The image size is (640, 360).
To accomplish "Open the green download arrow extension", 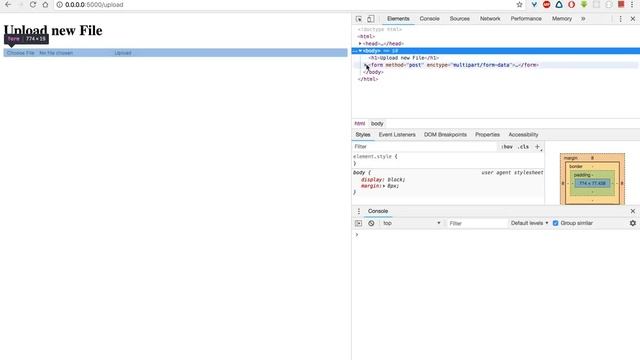I will tap(584, 4).
